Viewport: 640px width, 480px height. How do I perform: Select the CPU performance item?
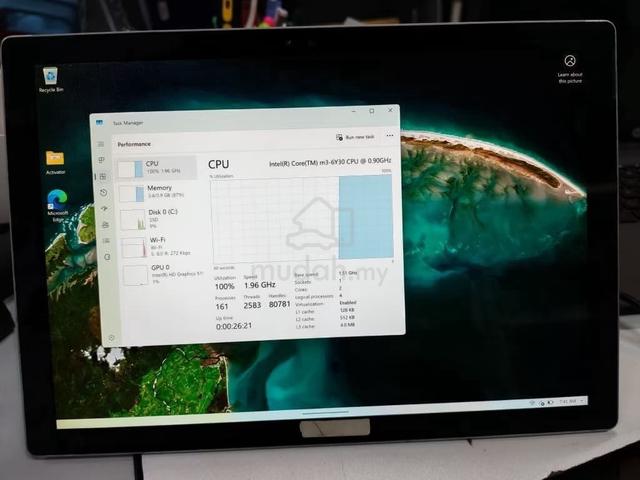click(156, 167)
